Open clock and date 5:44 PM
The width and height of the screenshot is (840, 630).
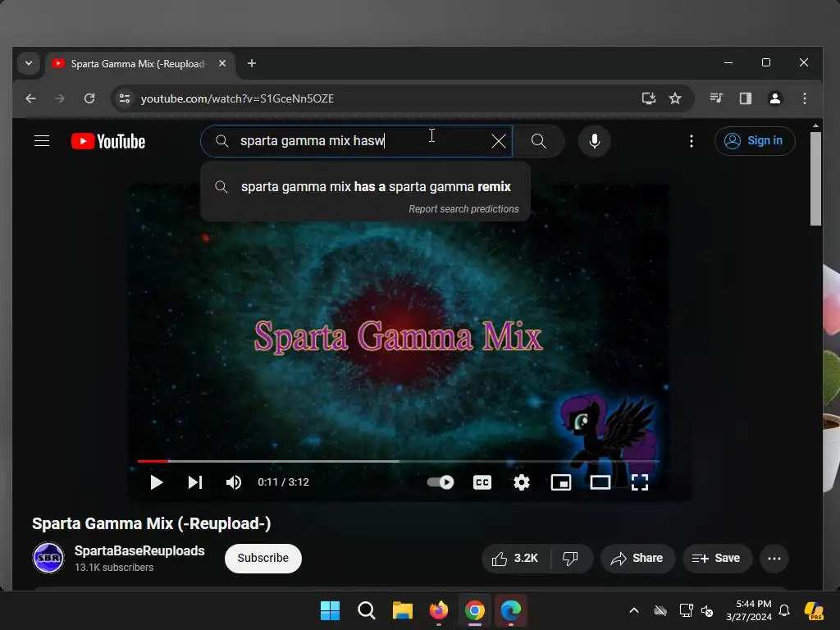pos(749,610)
